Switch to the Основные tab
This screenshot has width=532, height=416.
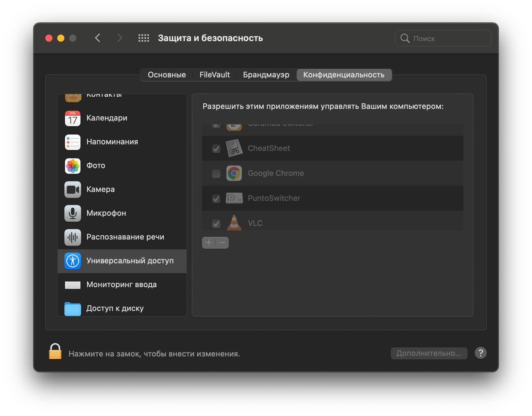[167, 75]
